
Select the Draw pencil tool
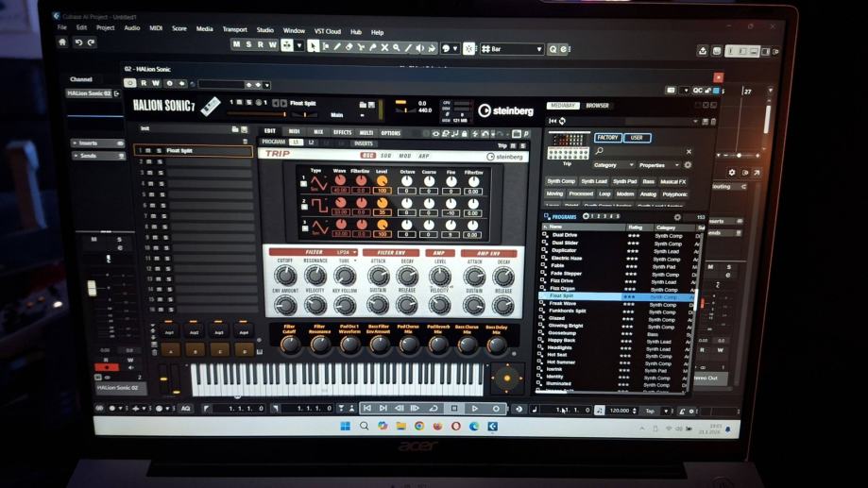[x=336, y=47]
